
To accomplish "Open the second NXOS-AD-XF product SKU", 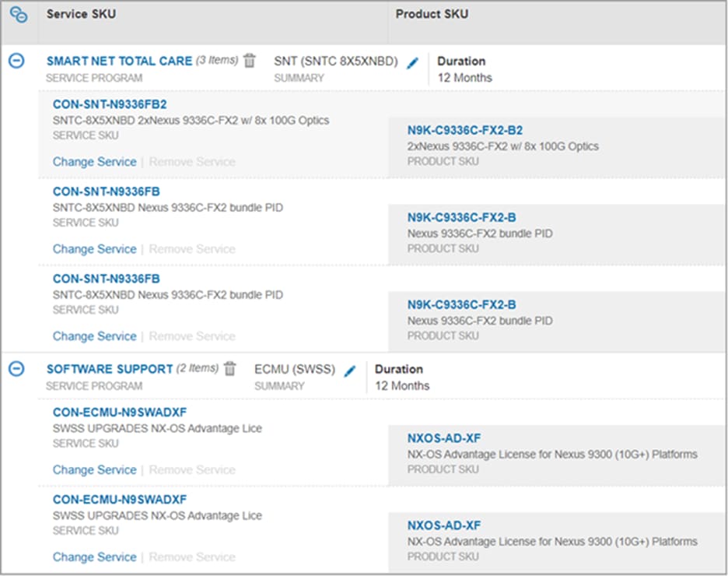I will [444, 525].
